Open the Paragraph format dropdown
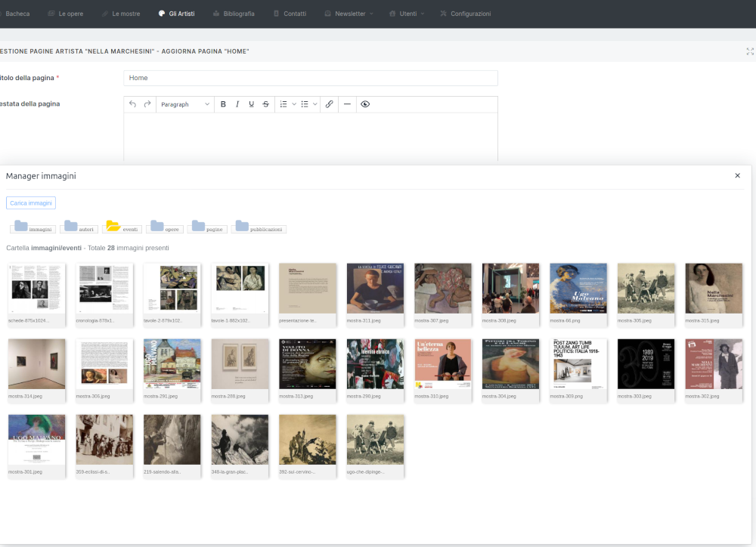This screenshot has height=547, width=756. point(185,104)
